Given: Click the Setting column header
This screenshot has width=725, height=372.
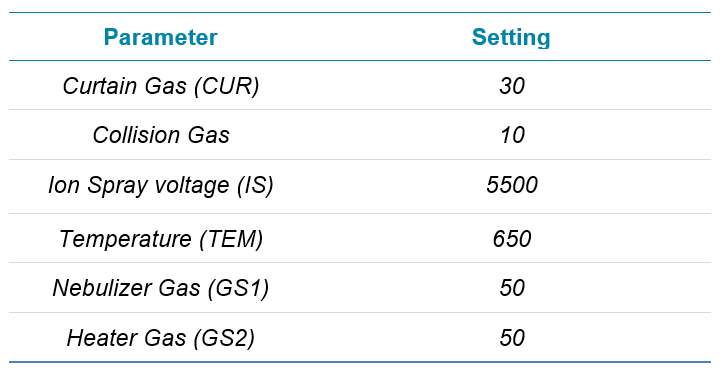Looking at the screenshot, I should pos(511,37).
